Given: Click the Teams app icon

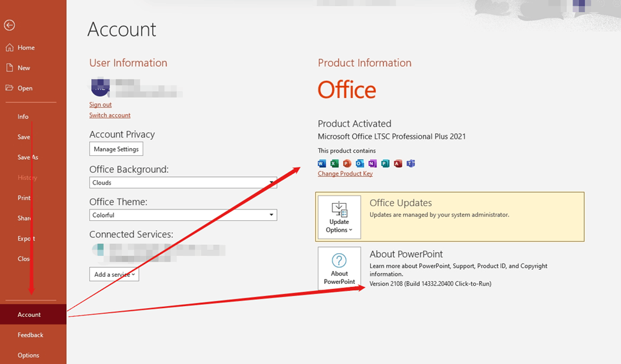Looking at the screenshot, I should [411, 164].
